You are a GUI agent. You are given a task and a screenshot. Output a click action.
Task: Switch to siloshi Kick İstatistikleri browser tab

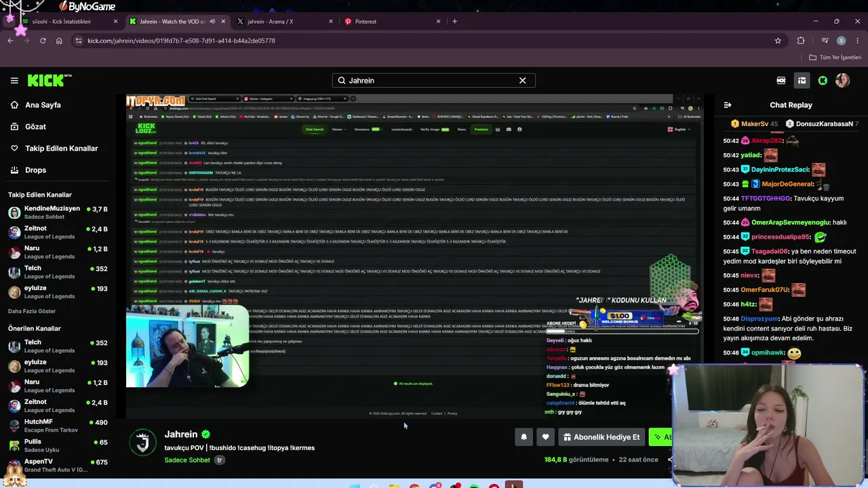[70, 22]
